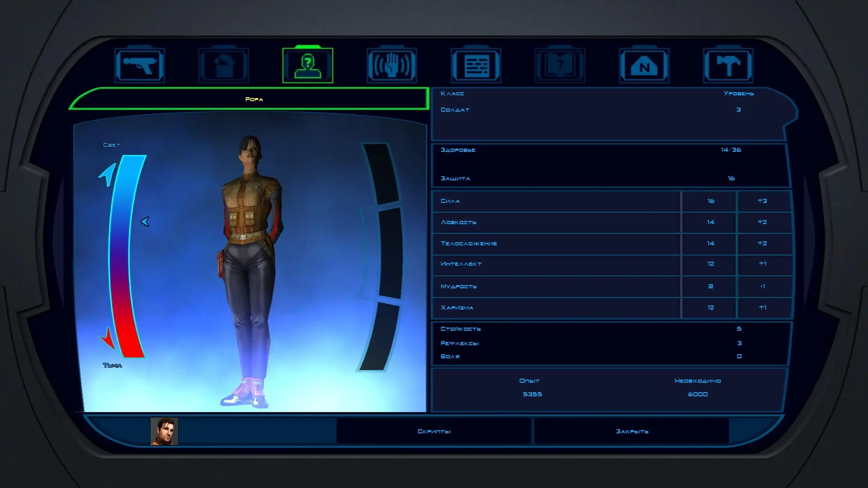Select the Телосложение attribute row
The width and height of the screenshot is (868, 488).
612,244
